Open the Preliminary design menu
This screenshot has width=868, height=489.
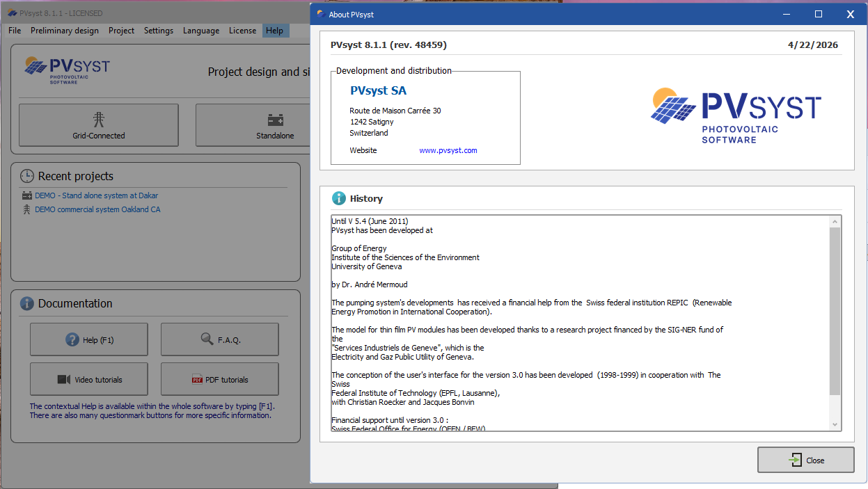point(65,31)
